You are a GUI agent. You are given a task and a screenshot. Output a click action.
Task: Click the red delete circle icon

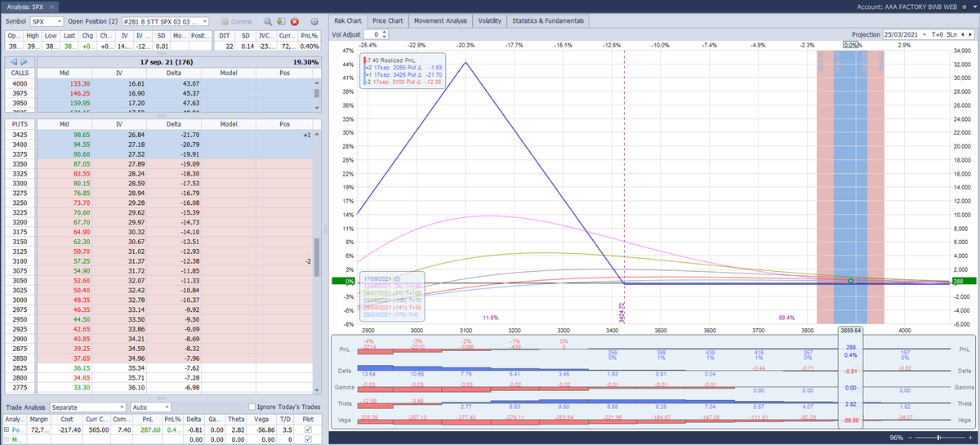(295, 21)
